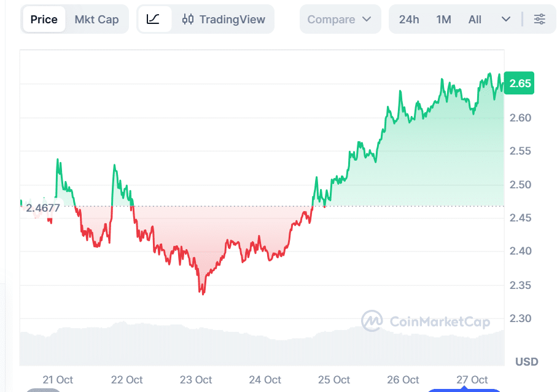Viewport: 557px width, 392px height.
Task: Select the 1M time range
Action: coord(443,19)
